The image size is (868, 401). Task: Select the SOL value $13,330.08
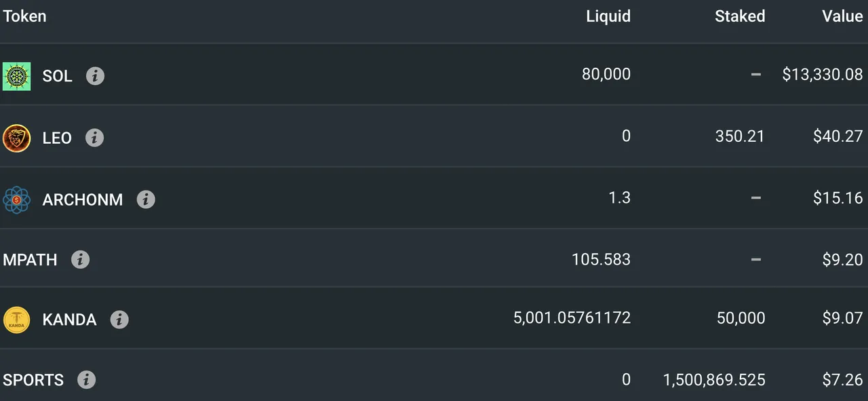[x=823, y=75]
